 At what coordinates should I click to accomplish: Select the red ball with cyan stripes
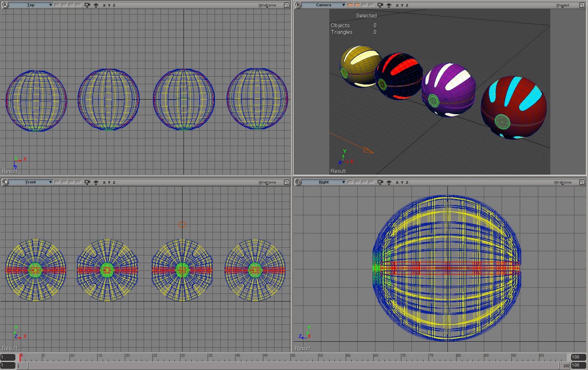pos(514,107)
